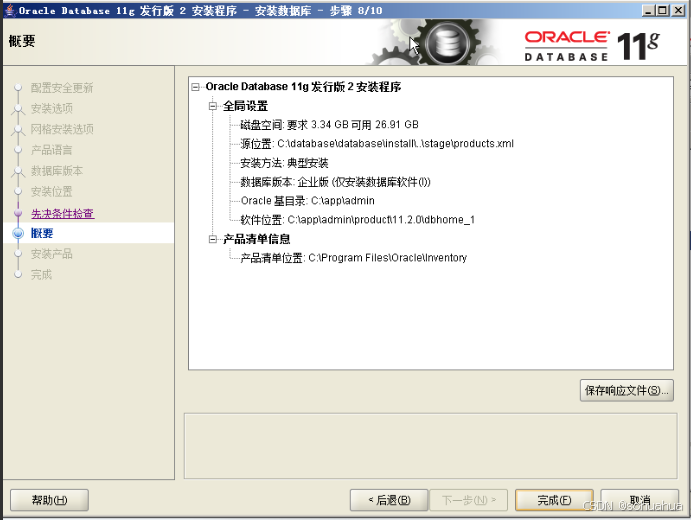This screenshot has height=520, width=691.
Task: Collapse the 产品清单信息 tree section
Action: (x=213, y=239)
